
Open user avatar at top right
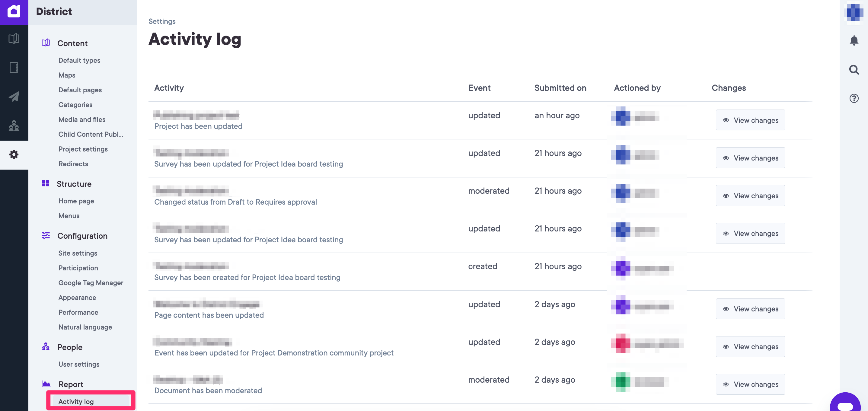point(854,13)
